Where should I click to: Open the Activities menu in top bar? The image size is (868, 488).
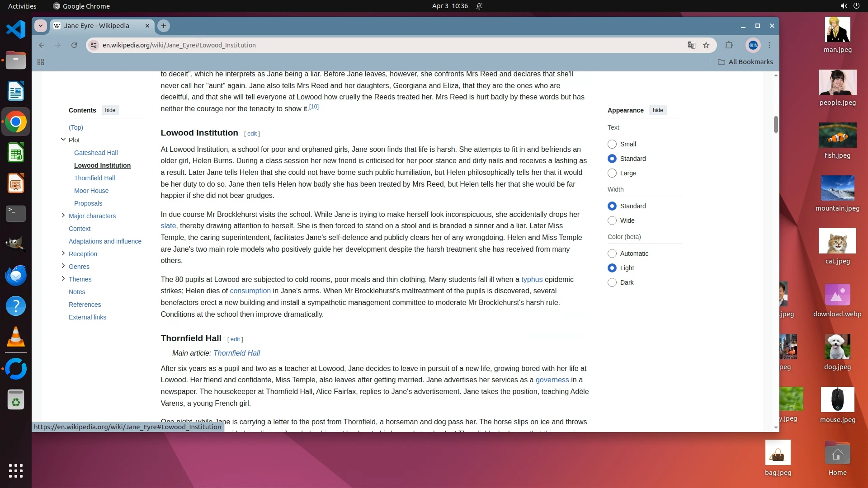pos(22,6)
